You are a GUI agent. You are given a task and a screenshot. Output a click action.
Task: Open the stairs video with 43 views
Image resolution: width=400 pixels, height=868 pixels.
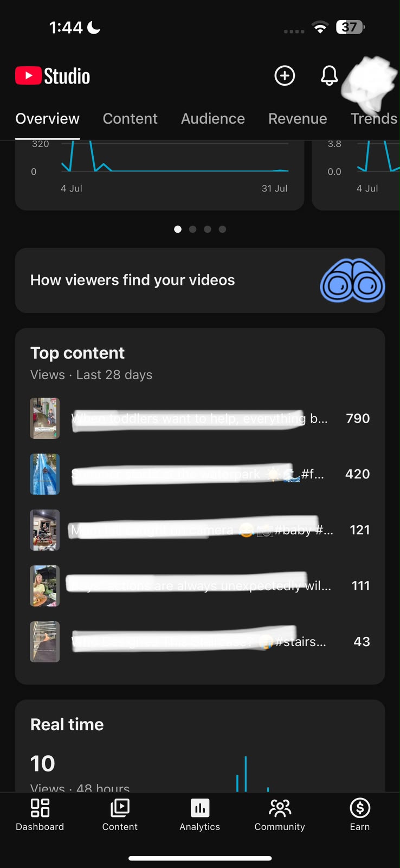pos(200,642)
